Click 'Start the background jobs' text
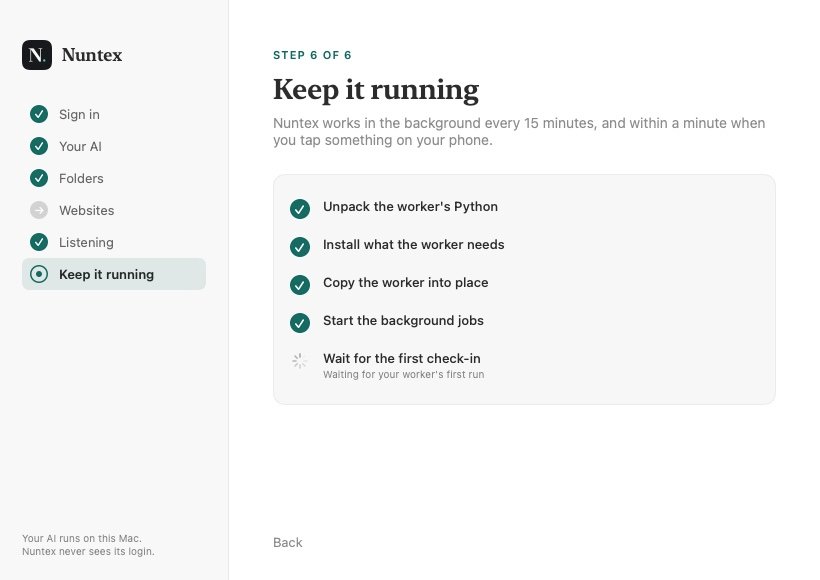The height and width of the screenshot is (580, 820). (x=403, y=321)
